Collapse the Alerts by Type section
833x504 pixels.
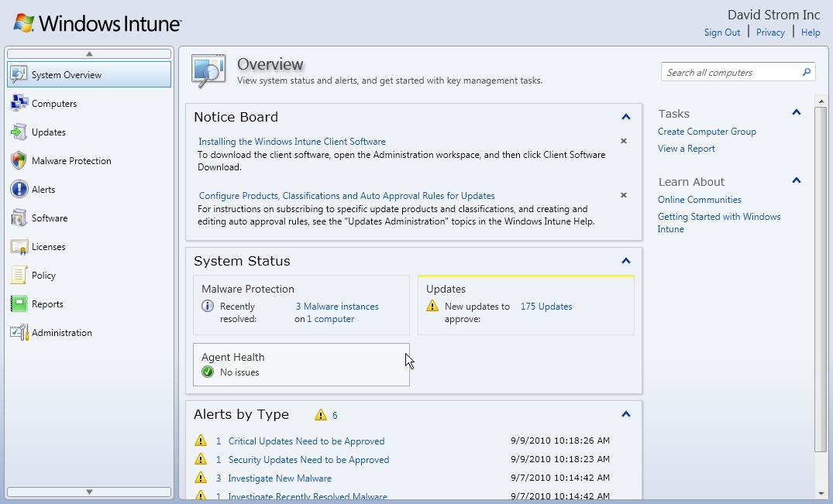[x=625, y=414]
